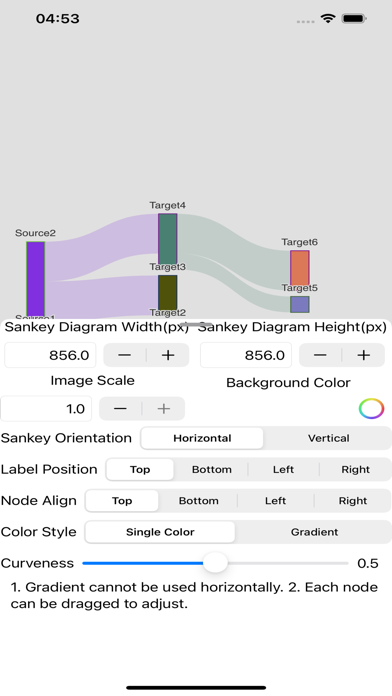The height and width of the screenshot is (696, 392).
Task: Choose Single Color style
Action: [160, 532]
